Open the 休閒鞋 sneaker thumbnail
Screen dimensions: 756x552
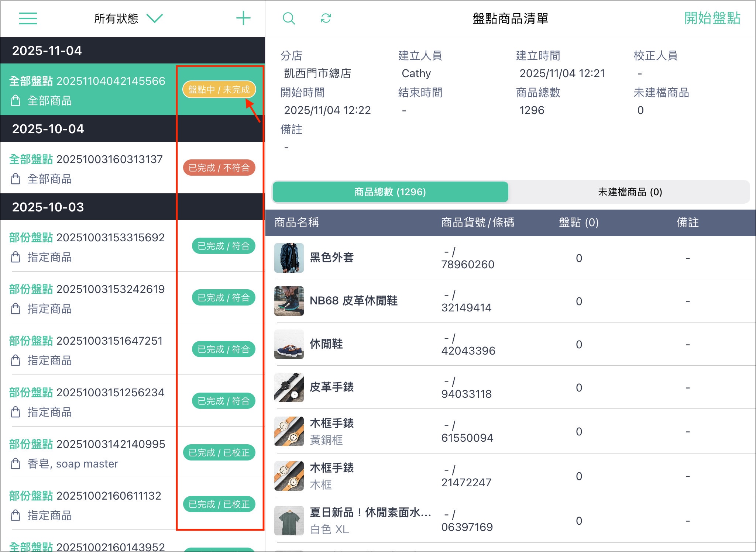[289, 344]
